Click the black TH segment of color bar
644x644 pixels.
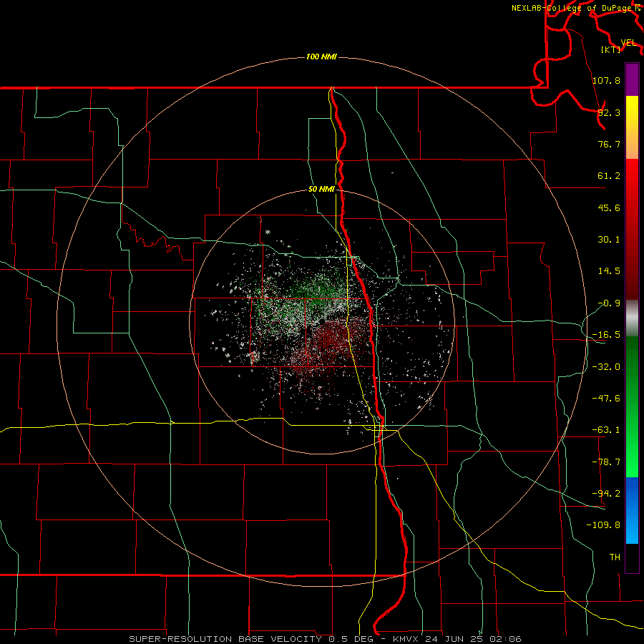(632, 557)
